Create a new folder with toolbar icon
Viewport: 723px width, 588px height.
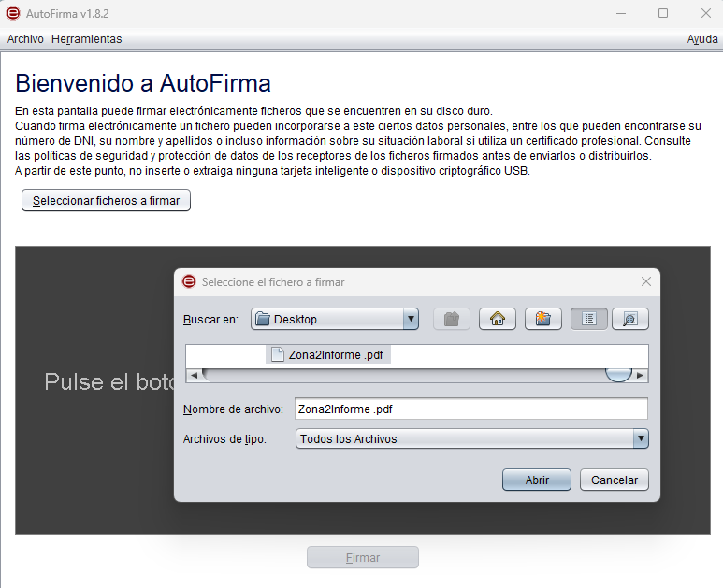click(x=543, y=319)
